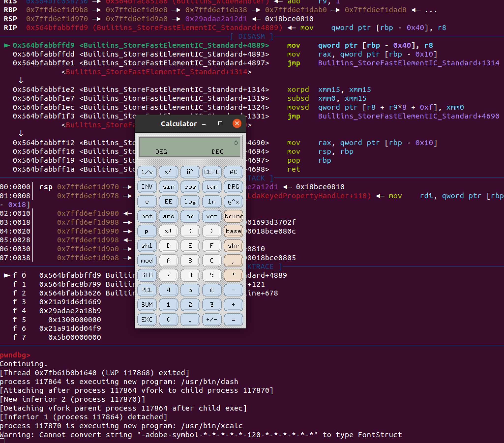Click the tan key

tap(212, 187)
